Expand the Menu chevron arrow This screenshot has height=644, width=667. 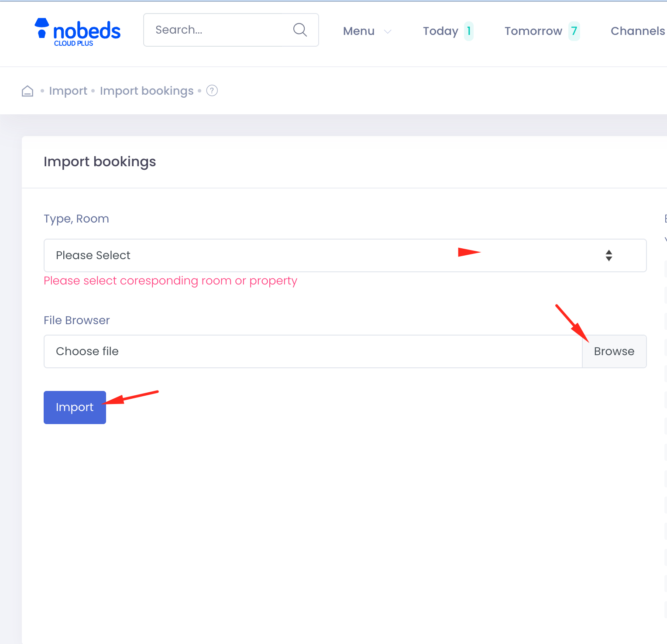tap(388, 31)
